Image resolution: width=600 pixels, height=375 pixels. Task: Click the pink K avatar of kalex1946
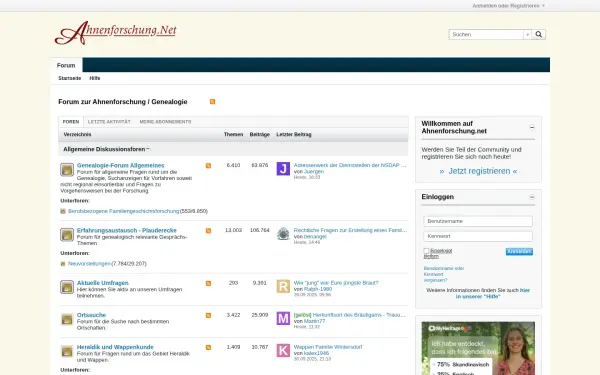click(283, 351)
